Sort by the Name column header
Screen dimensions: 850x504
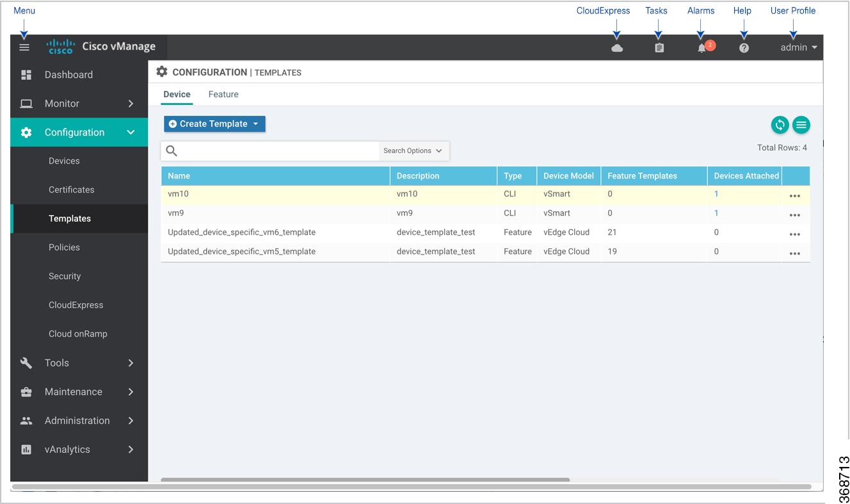coord(275,176)
